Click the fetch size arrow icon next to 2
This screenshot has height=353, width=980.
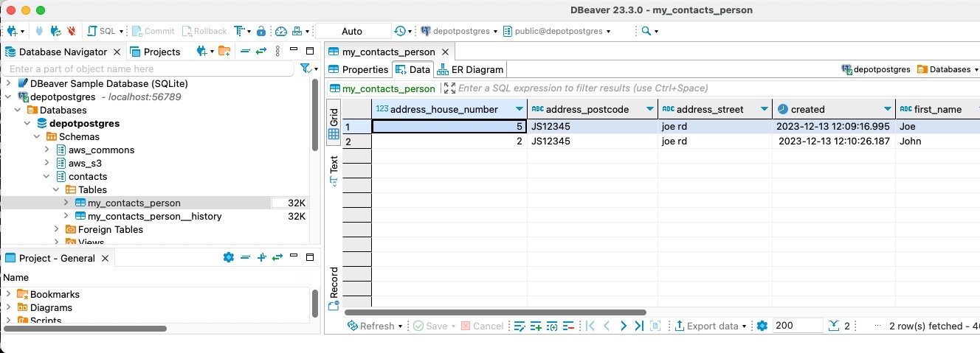[834, 326]
